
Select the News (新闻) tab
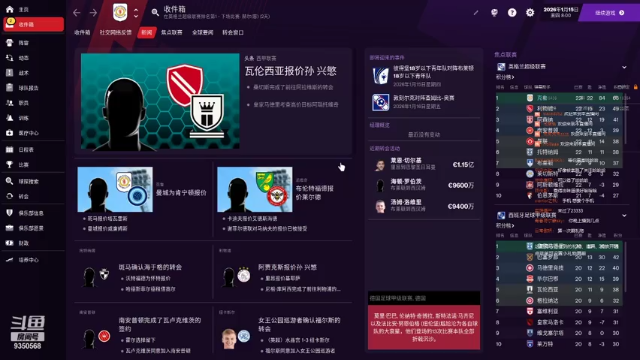[147, 32]
